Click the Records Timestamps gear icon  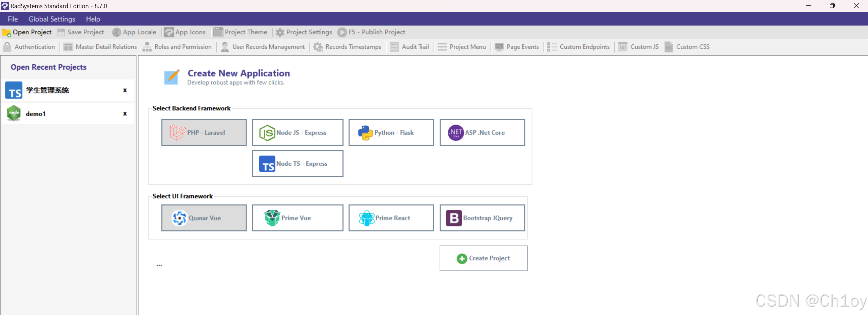tap(318, 47)
